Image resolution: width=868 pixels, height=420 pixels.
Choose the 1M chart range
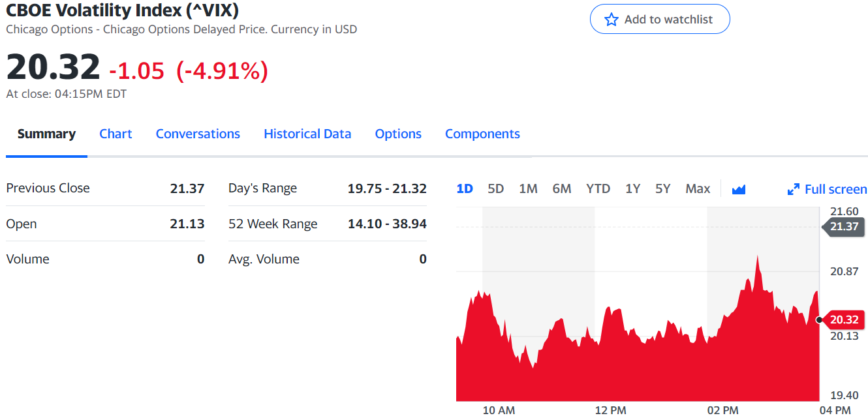(528, 188)
